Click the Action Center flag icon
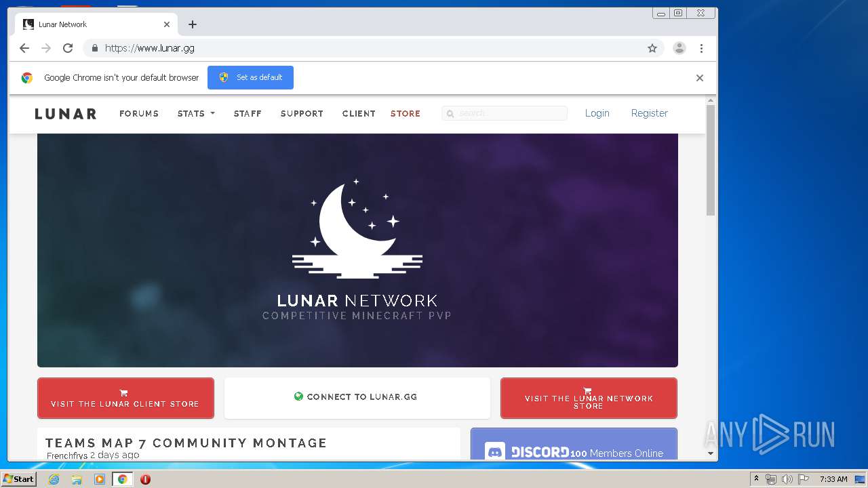This screenshot has height=488, width=868. point(804,479)
